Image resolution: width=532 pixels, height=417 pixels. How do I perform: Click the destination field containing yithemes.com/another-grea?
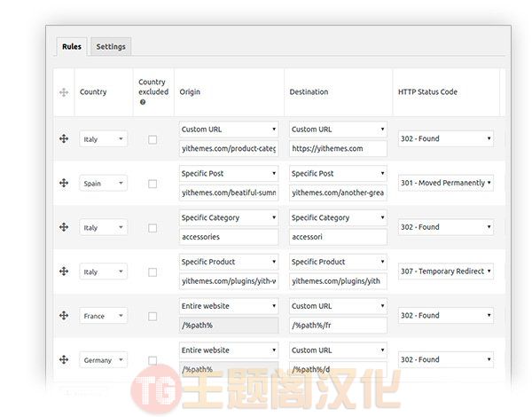338,193
